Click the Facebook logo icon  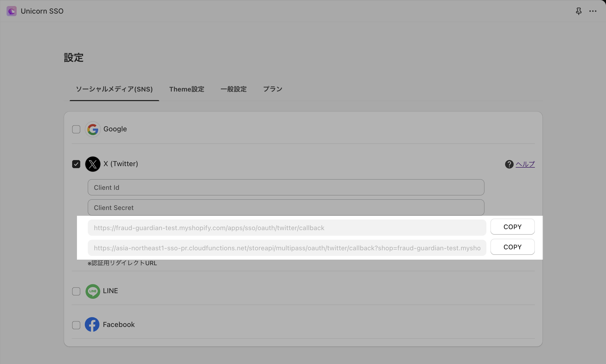pos(92,324)
